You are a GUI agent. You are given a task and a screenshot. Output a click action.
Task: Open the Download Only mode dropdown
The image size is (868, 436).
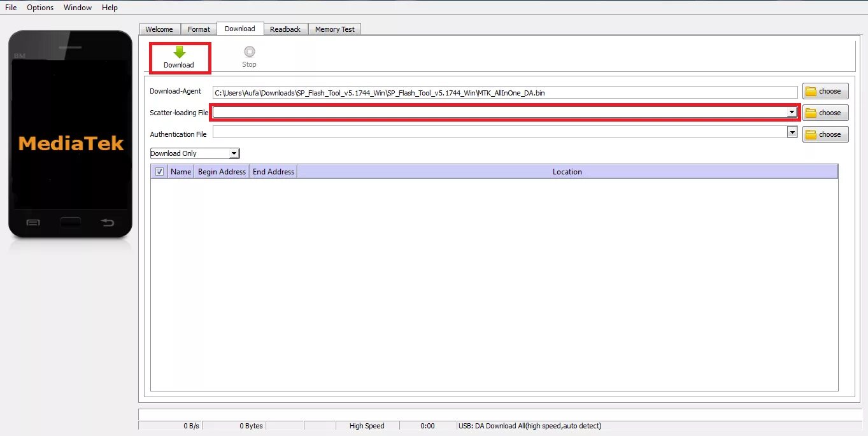pos(195,153)
